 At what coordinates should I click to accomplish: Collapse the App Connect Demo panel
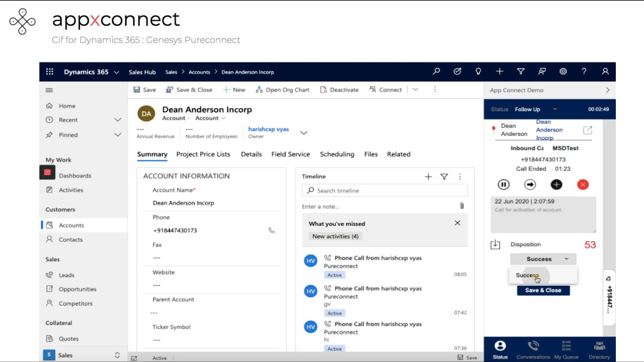[607, 90]
